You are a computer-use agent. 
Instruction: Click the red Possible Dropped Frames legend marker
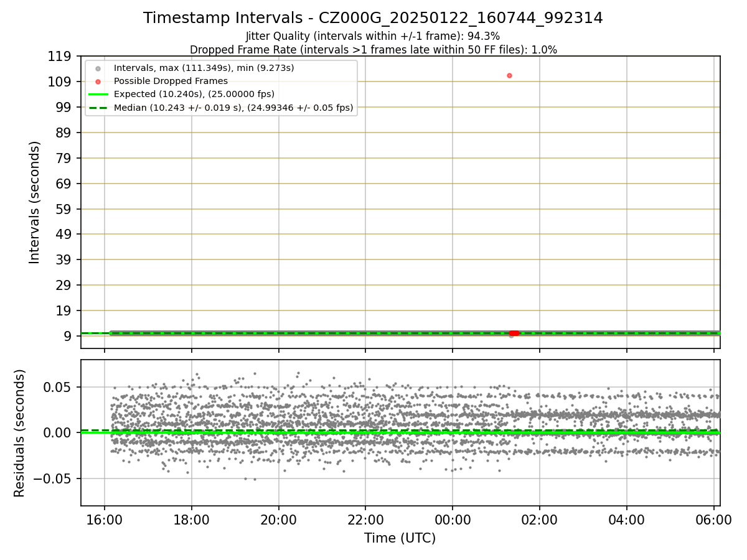[98, 82]
